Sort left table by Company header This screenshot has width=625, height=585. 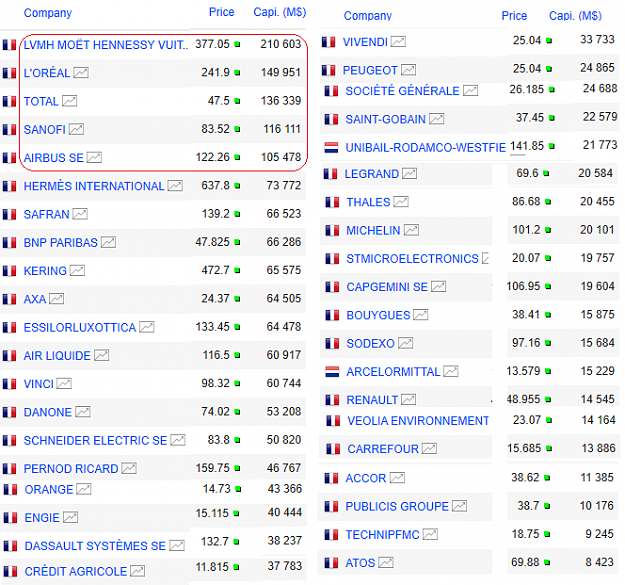(x=48, y=13)
